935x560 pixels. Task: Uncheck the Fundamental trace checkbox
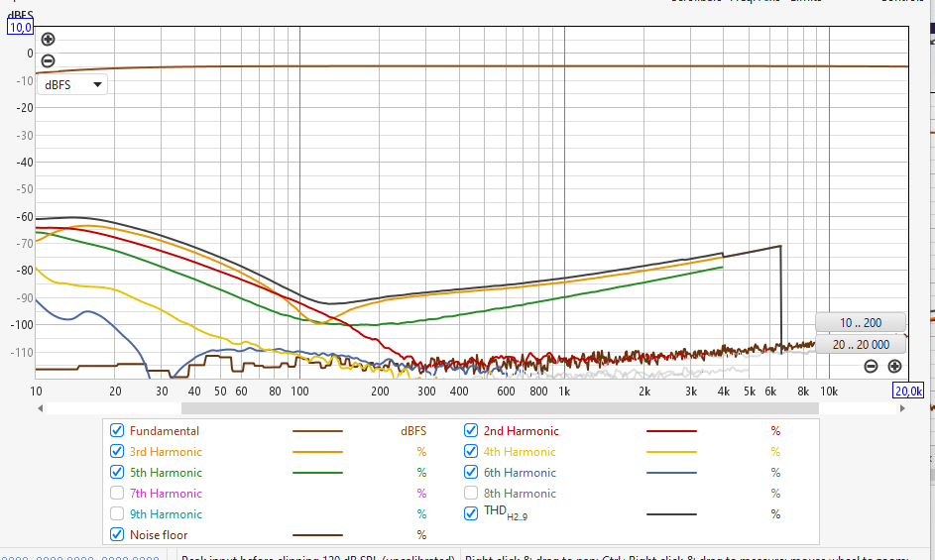point(117,430)
